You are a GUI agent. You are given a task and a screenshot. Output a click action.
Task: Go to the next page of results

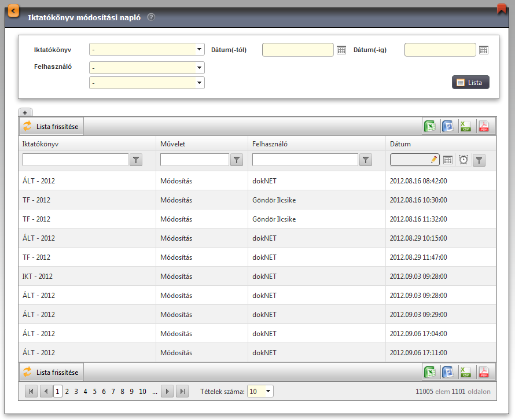[x=167, y=391]
